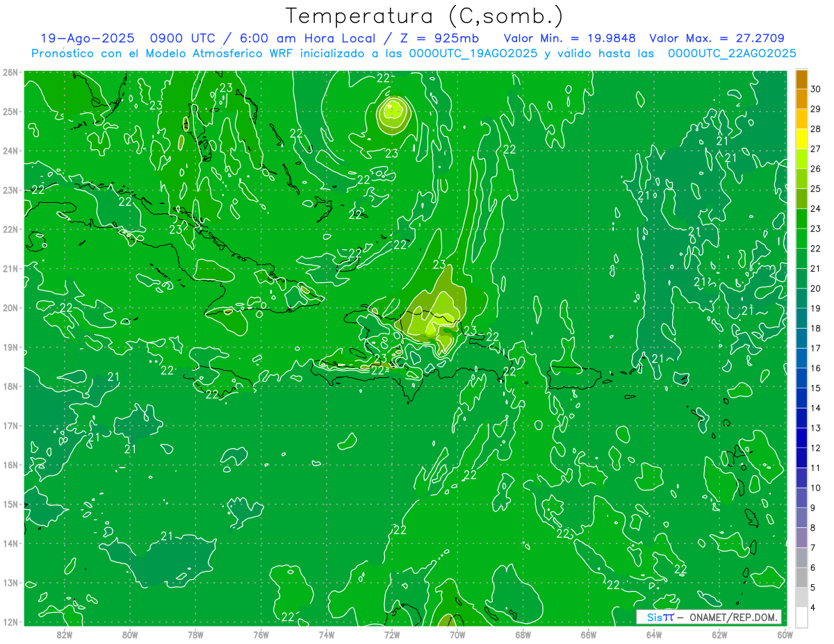The image size is (834, 644).
Task: Click the "24" color bar label
Action: (816, 208)
